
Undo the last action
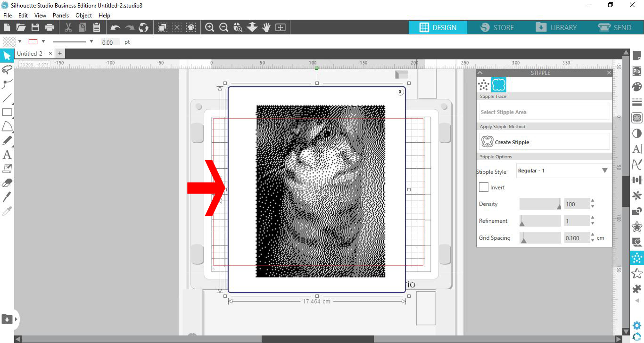[x=116, y=27]
